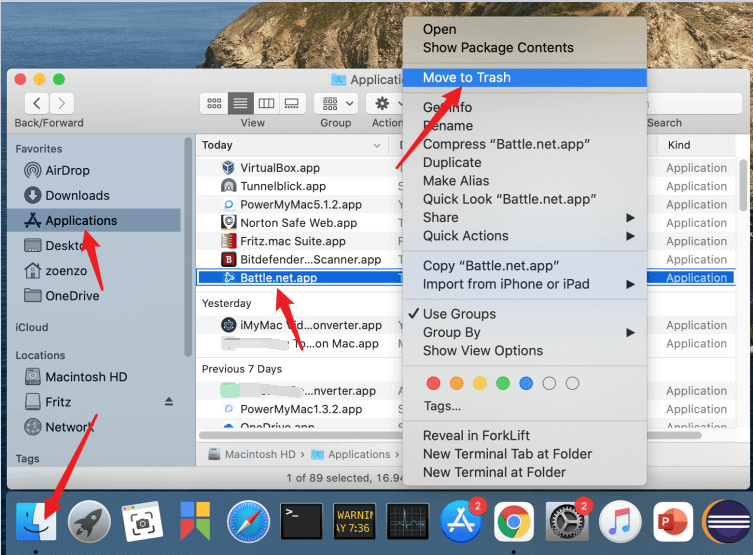Expand Import from iPhone or iPad

(x=524, y=284)
